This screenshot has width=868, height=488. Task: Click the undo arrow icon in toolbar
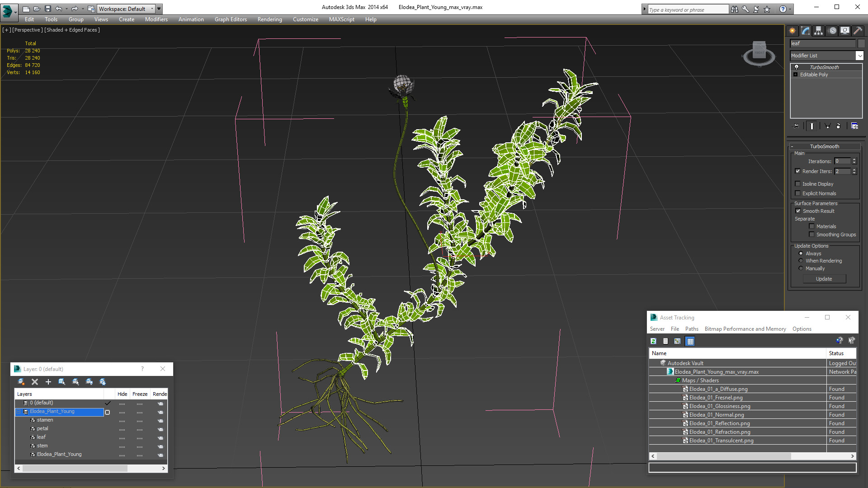coord(60,8)
